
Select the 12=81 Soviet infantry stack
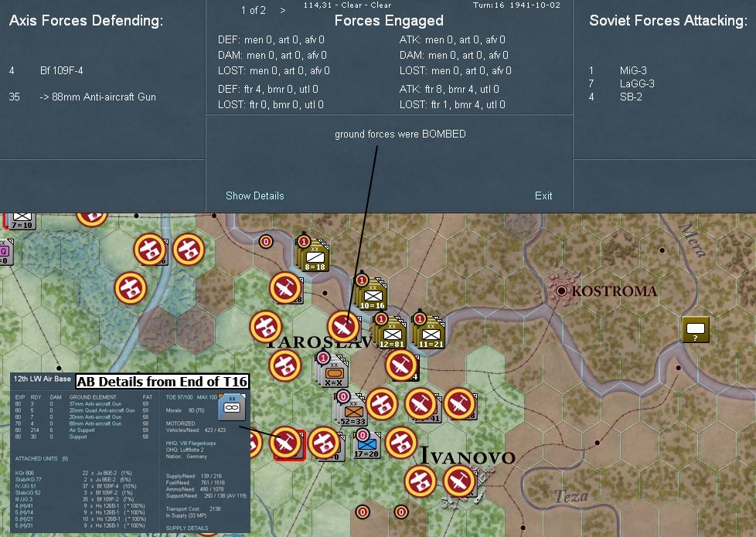(x=390, y=331)
